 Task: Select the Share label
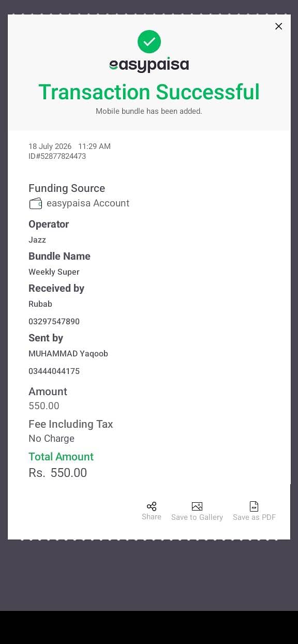pyautogui.click(x=152, y=517)
